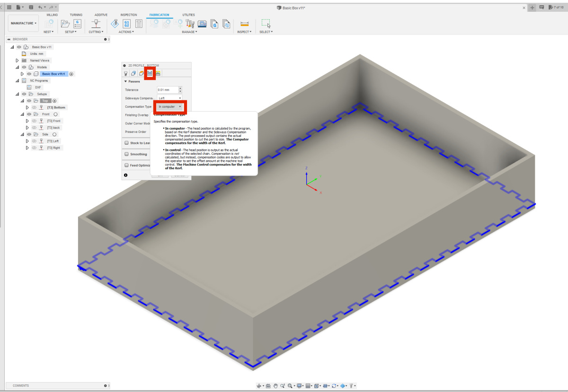This screenshot has height=392, width=568.
Task: Click the Zoom magnifier with plus icon
Action: click(282, 386)
